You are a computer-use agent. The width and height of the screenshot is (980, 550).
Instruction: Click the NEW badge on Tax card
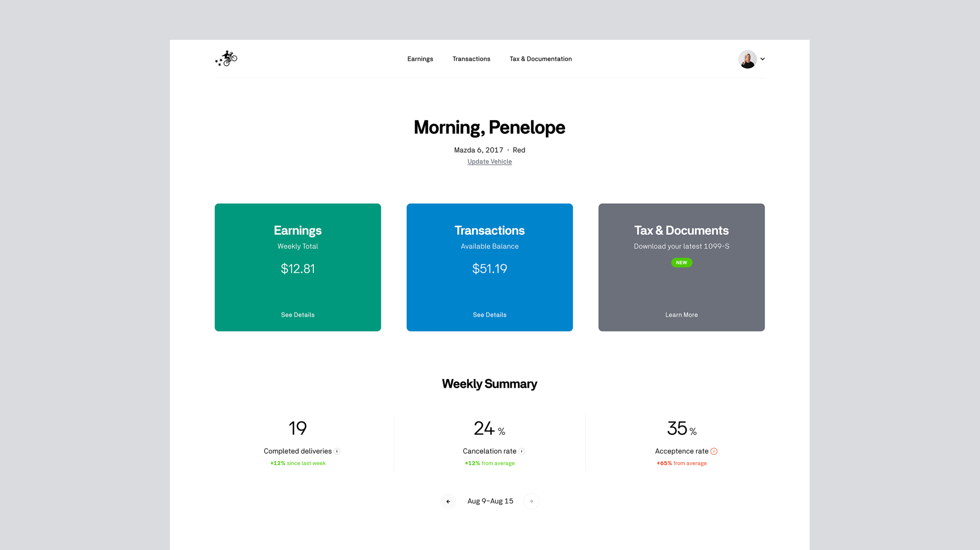click(x=681, y=262)
